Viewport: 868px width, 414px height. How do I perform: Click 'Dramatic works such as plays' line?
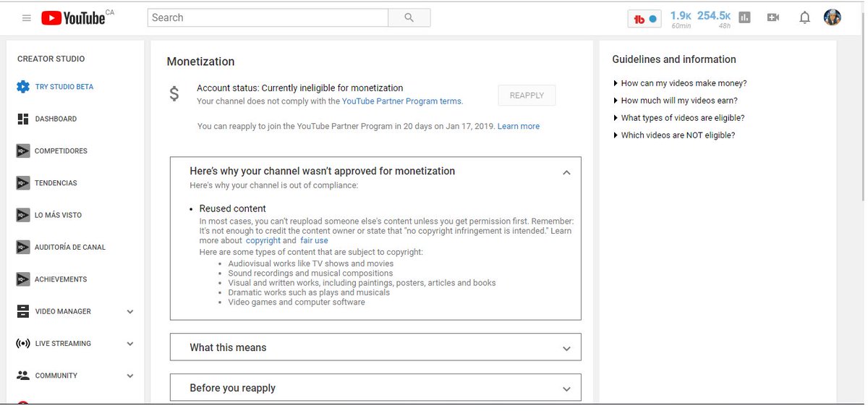[x=309, y=292]
